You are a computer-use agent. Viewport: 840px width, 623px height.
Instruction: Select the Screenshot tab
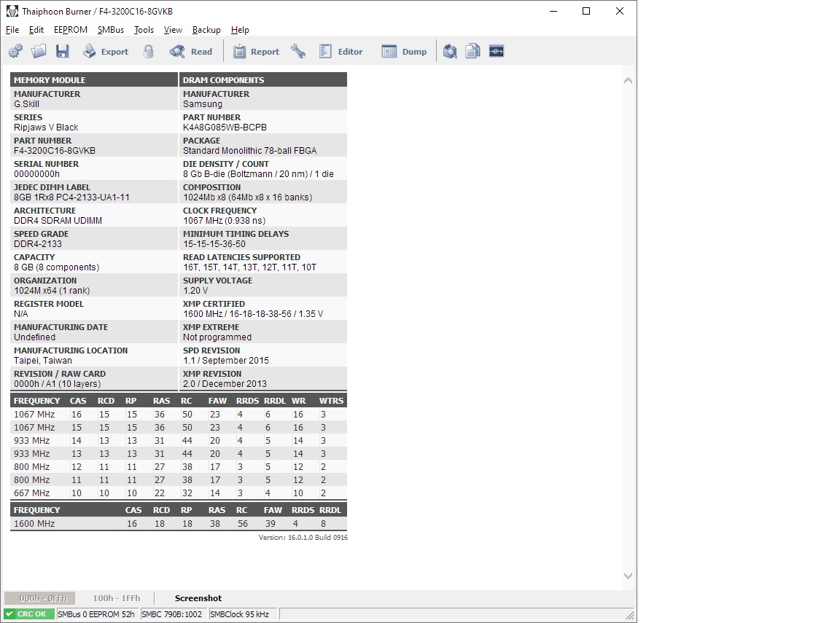pos(198,597)
